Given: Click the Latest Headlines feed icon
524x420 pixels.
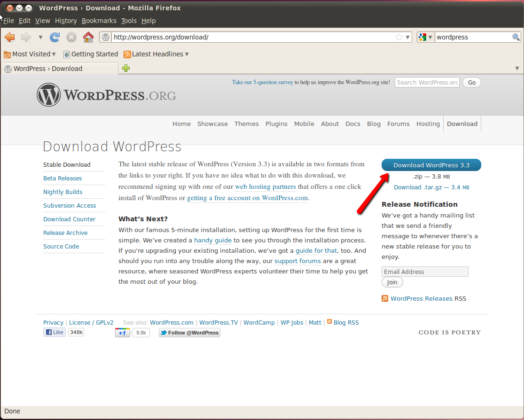Looking at the screenshot, I should tap(127, 54).
